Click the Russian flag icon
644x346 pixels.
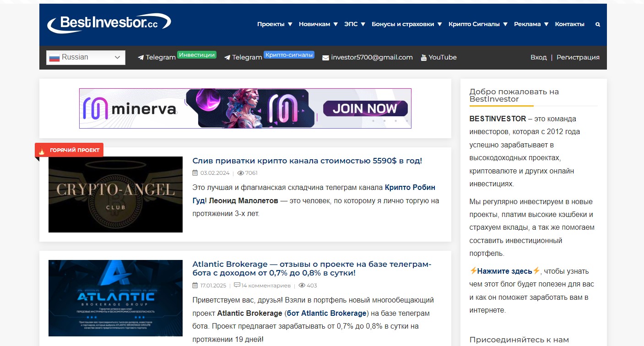(x=54, y=58)
